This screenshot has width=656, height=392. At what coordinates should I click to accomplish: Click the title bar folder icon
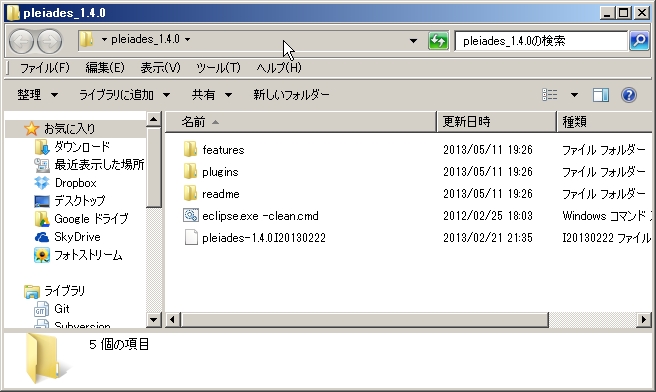click(x=13, y=13)
